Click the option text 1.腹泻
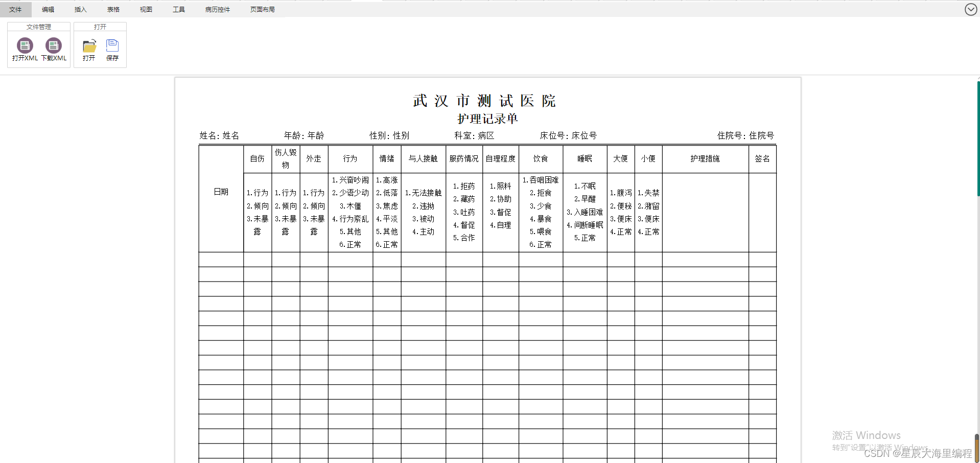The height and width of the screenshot is (463, 980). point(621,193)
